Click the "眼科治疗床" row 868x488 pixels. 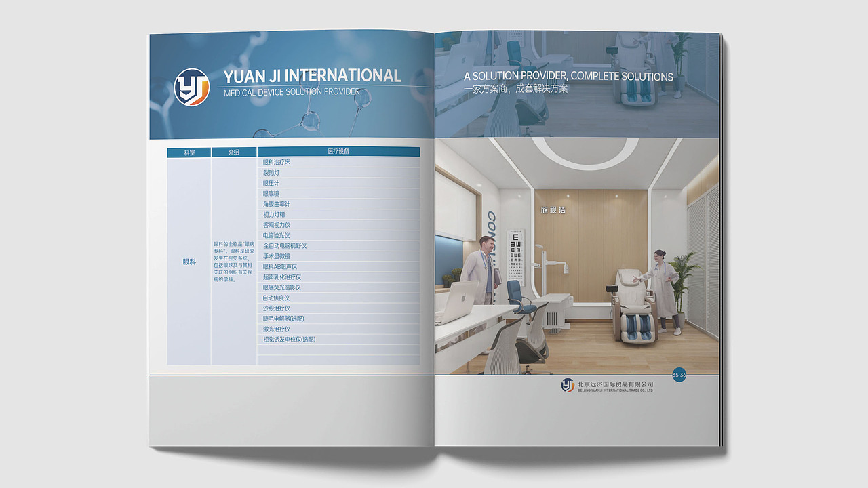[x=338, y=163]
